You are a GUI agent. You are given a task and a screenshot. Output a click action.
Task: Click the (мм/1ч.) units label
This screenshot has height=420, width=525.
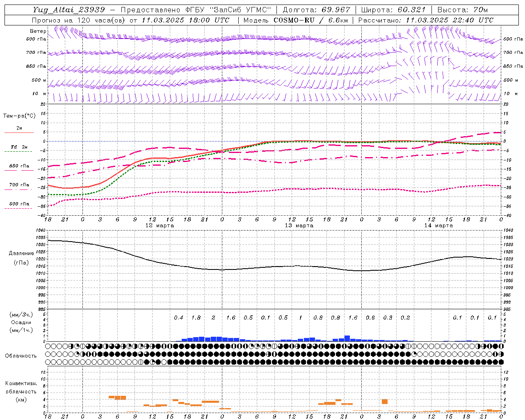(x=21, y=330)
